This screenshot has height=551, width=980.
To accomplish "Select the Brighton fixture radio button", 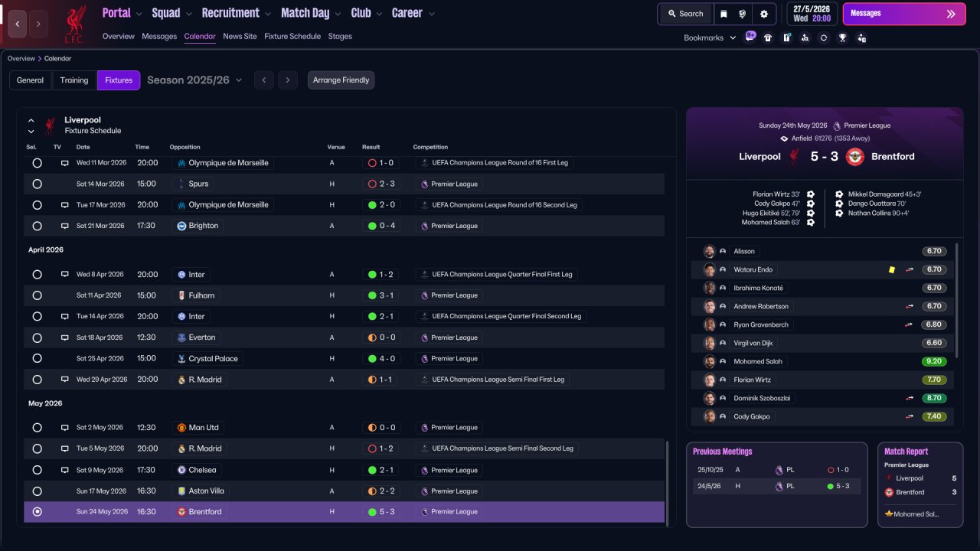I will click(x=37, y=226).
